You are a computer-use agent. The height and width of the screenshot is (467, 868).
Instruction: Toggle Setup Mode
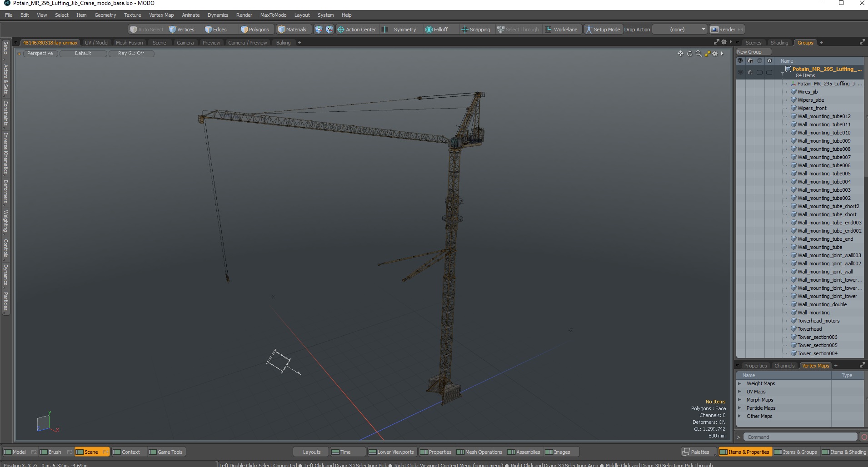(x=603, y=30)
